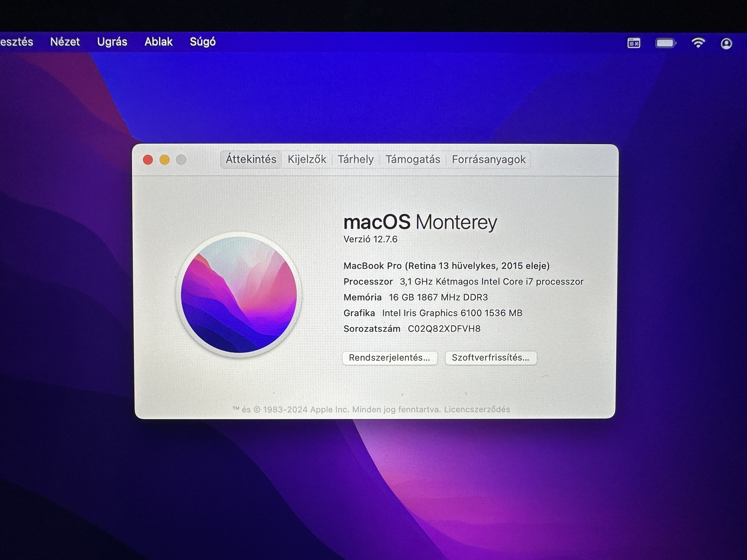Screen dimensions: 747x560
Task: Check the battery status icon
Action: [x=666, y=43]
